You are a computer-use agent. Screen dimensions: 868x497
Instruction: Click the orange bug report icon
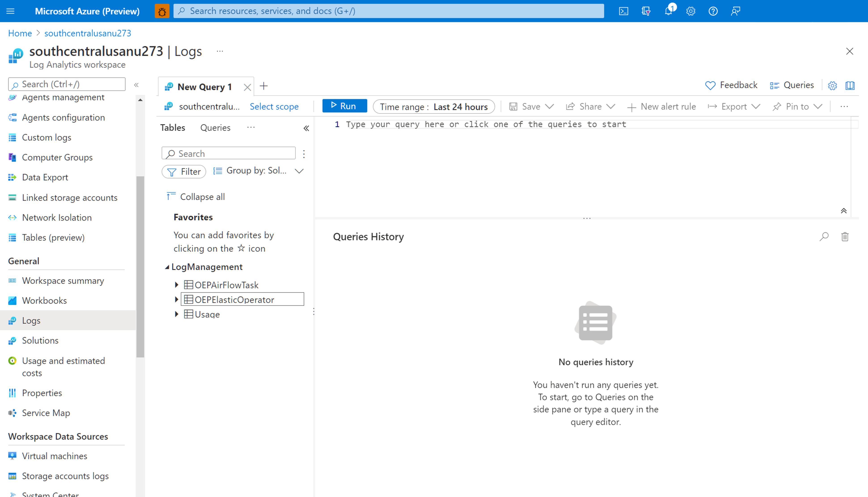coord(162,11)
